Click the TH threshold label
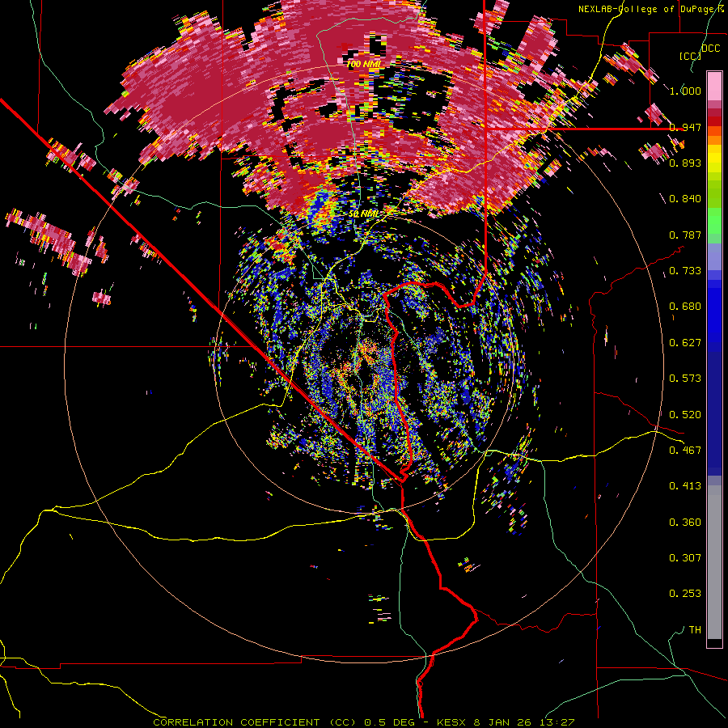 click(x=695, y=630)
